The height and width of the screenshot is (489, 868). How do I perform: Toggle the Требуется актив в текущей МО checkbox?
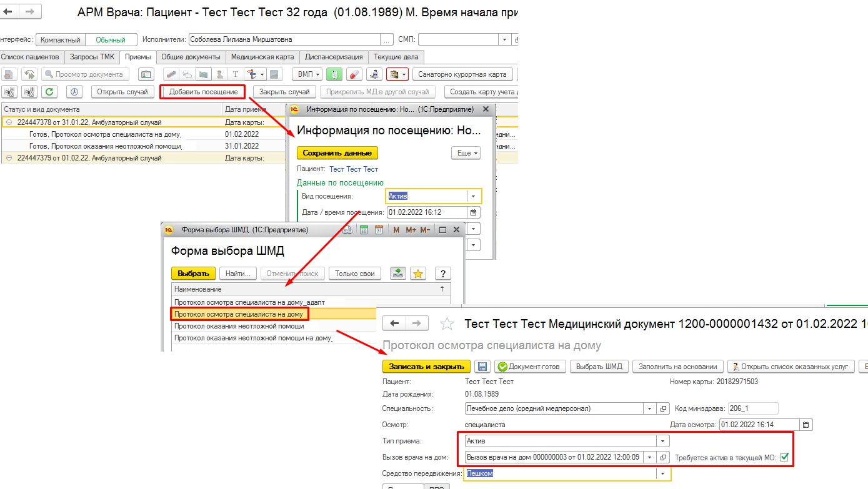point(784,458)
